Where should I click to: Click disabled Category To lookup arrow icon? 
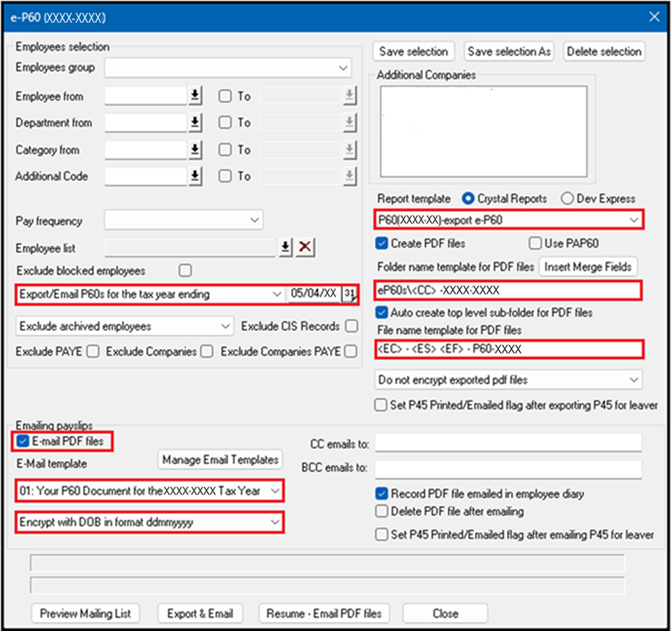[x=350, y=149]
